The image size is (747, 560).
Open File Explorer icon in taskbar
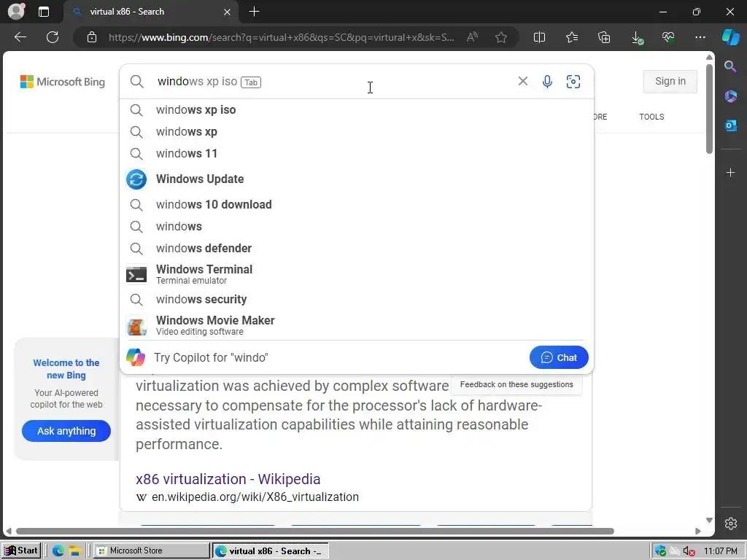(75, 551)
